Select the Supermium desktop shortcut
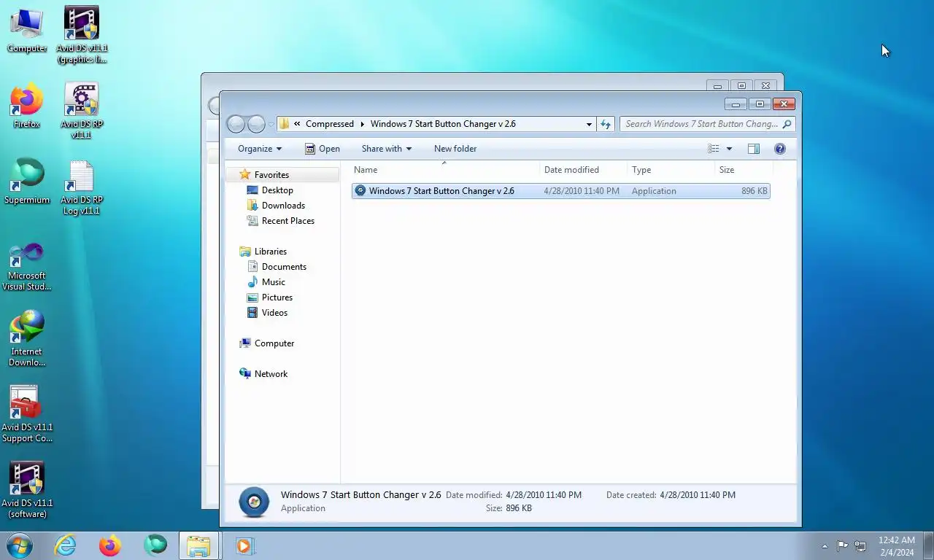 [27, 182]
